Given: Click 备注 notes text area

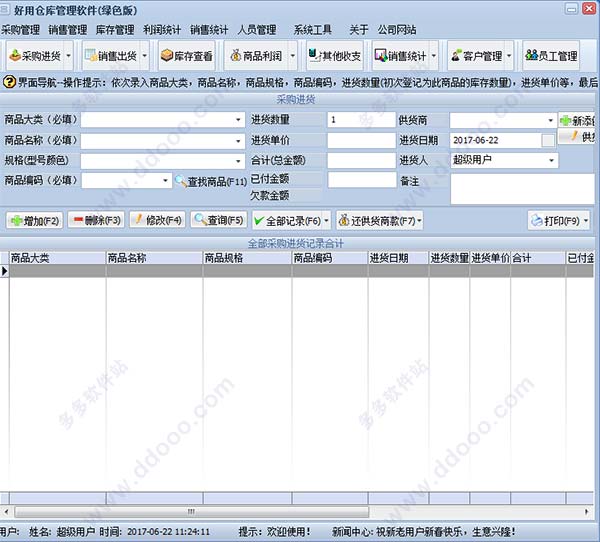Looking at the screenshot, I should point(522,189).
